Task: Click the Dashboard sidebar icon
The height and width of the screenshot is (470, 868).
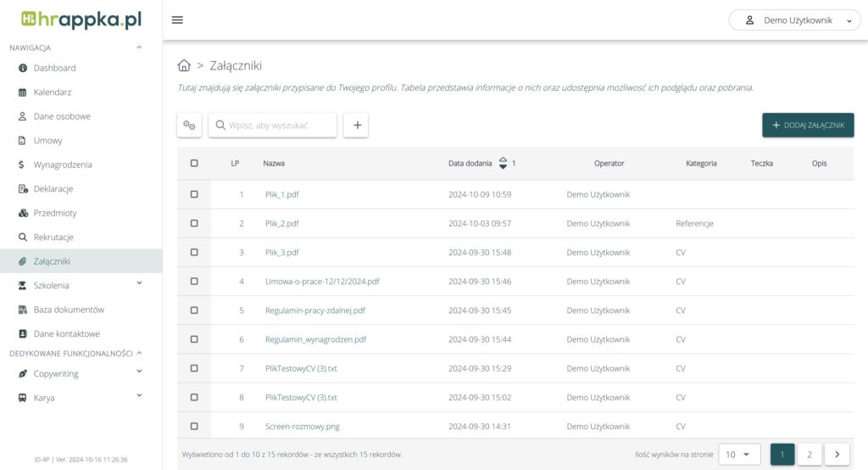Action: click(x=23, y=68)
